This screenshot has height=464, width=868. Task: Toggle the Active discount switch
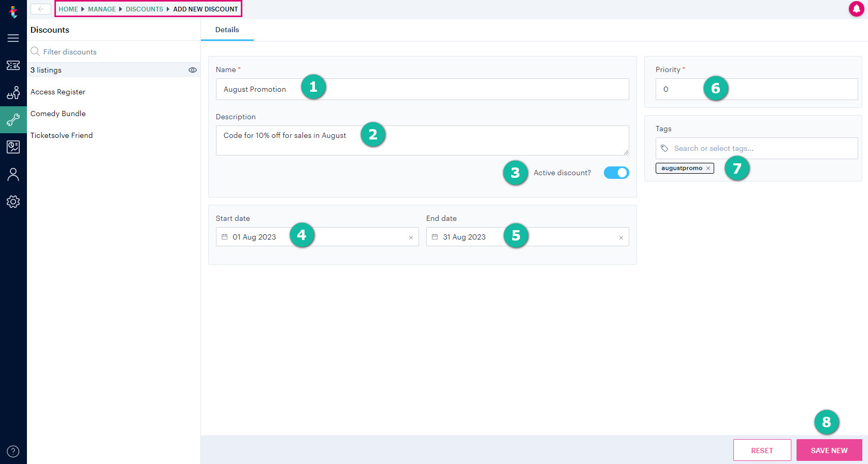pos(616,173)
